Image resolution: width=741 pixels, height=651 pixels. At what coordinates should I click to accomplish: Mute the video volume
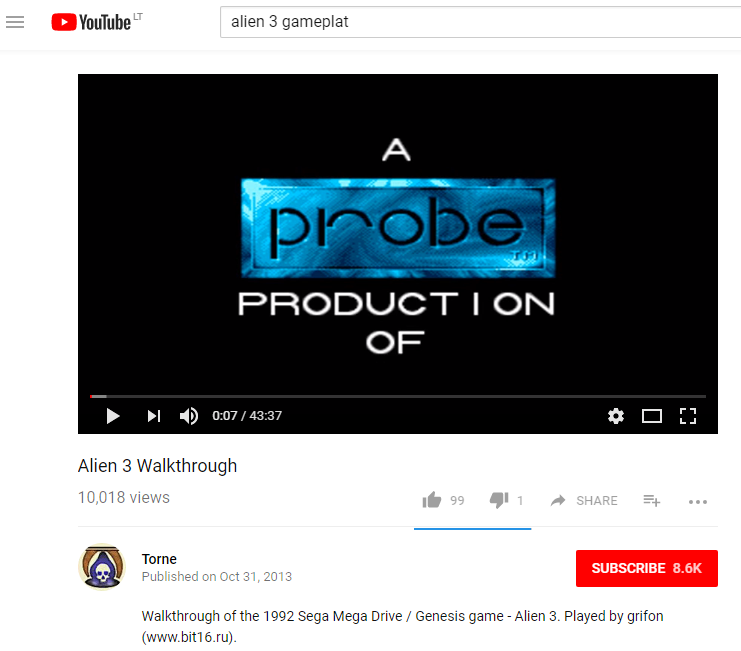tap(189, 416)
